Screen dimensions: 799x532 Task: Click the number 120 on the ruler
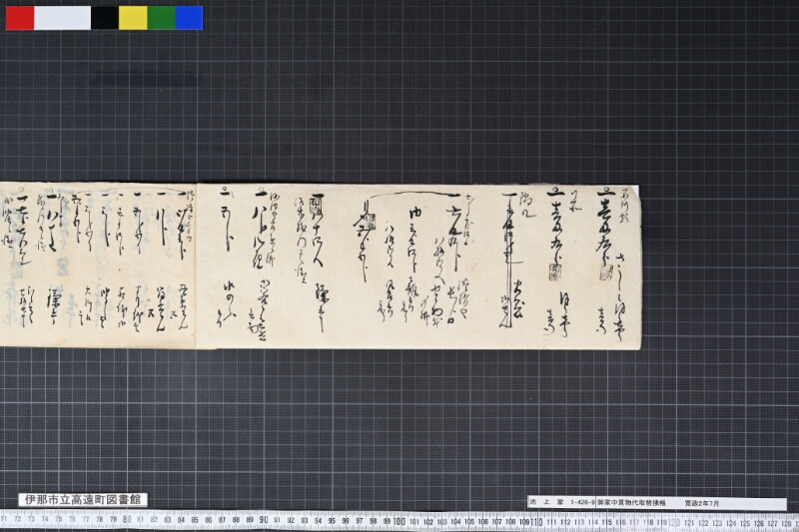coord(673,523)
